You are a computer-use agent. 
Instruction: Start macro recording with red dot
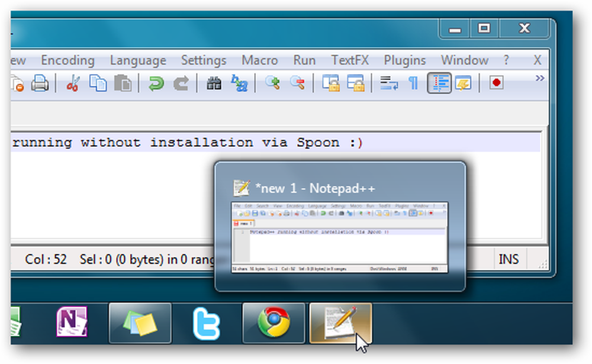coord(497,83)
